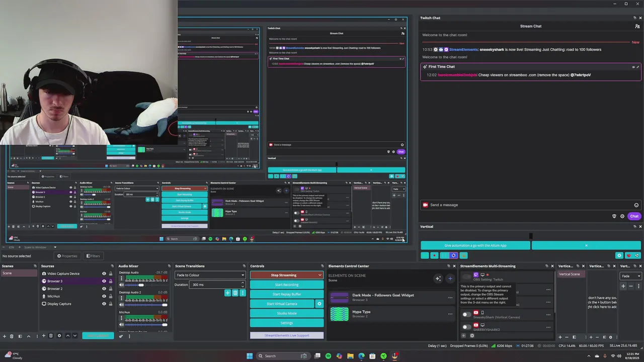
Task: Adjust Mic/Aux volume slider
Action: tap(164, 325)
